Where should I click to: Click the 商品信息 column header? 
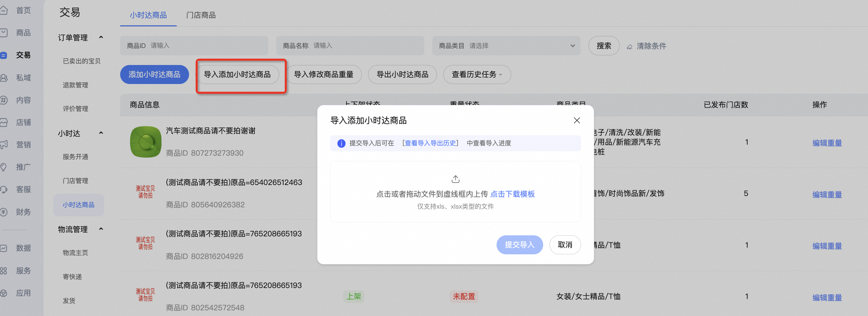tap(144, 105)
